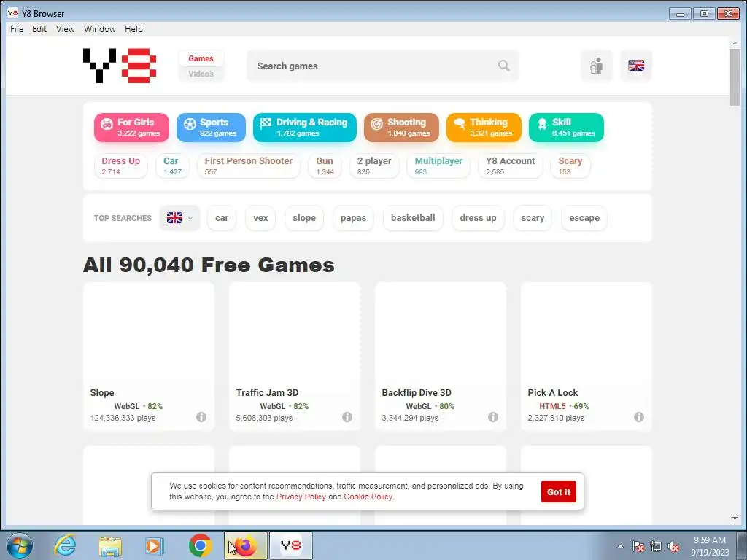
Task: Open the Edit menu
Action: click(x=39, y=29)
